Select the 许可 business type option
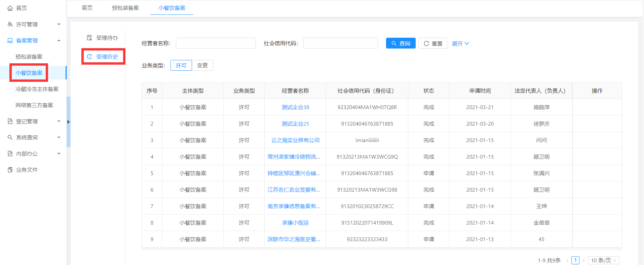 pos(181,65)
